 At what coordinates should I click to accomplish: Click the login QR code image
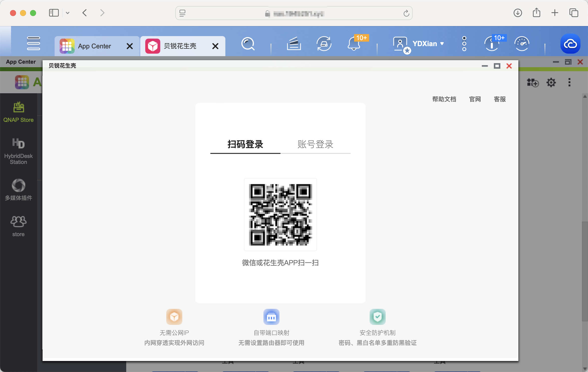coord(280,215)
